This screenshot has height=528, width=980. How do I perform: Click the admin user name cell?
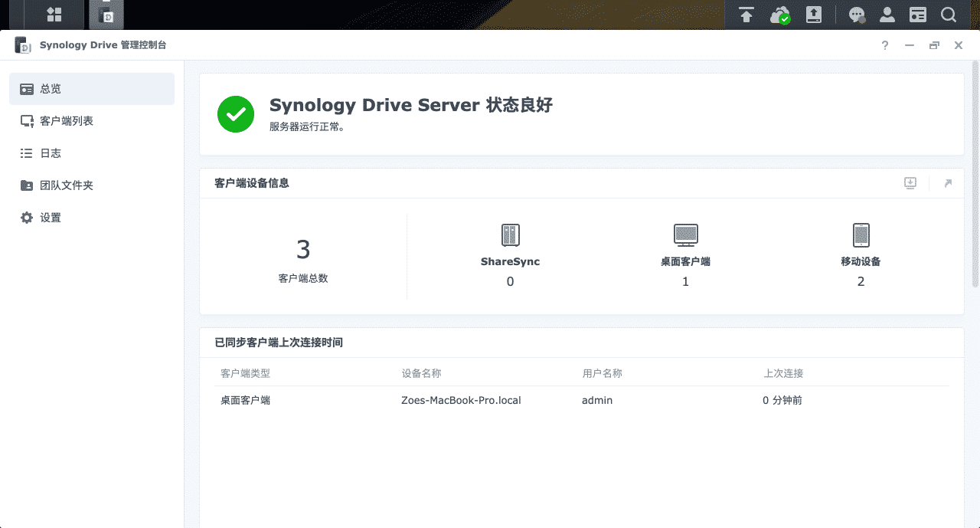click(x=597, y=400)
